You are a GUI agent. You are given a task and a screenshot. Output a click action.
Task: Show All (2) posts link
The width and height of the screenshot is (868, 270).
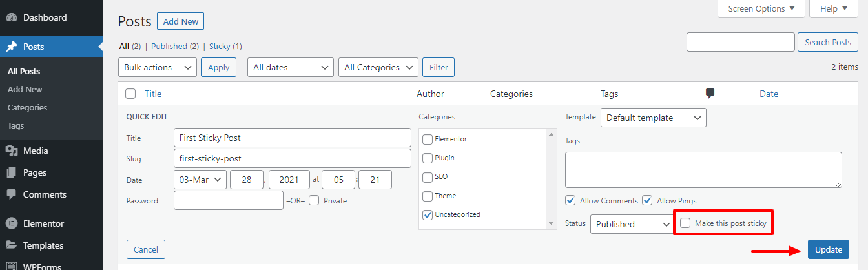click(x=130, y=47)
